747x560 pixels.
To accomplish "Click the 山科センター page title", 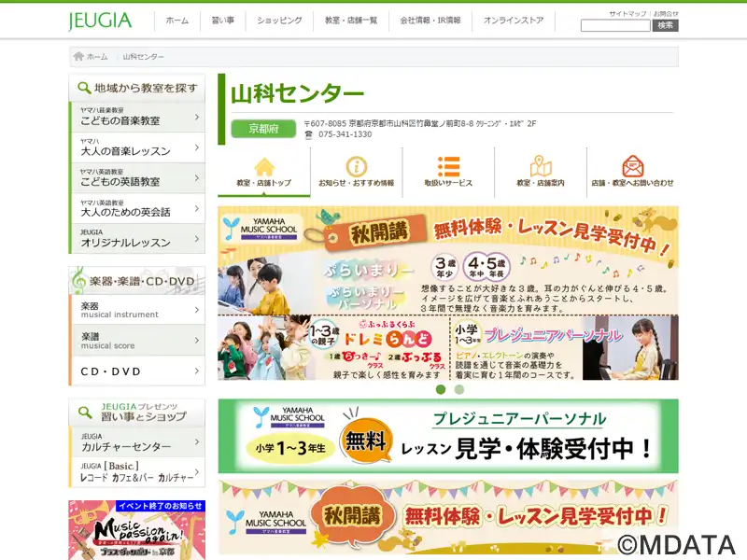I will coord(297,93).
